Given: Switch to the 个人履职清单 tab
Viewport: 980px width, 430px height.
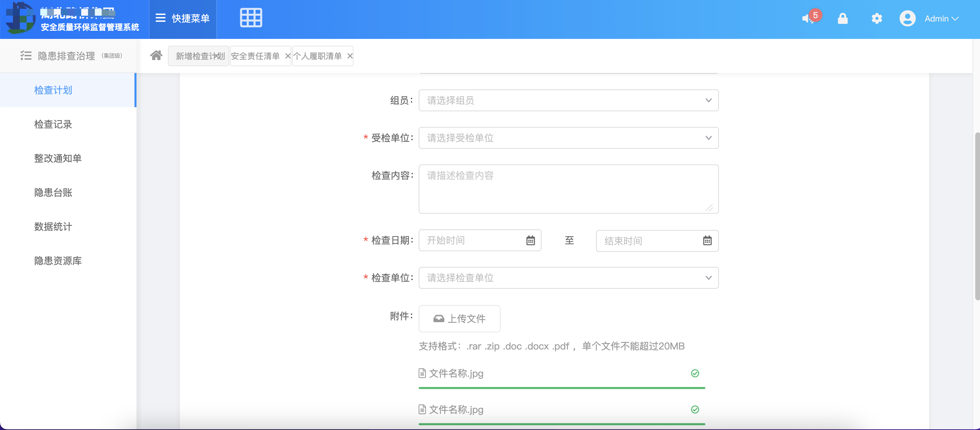Looking at the screenshot, I should [317, 56].
